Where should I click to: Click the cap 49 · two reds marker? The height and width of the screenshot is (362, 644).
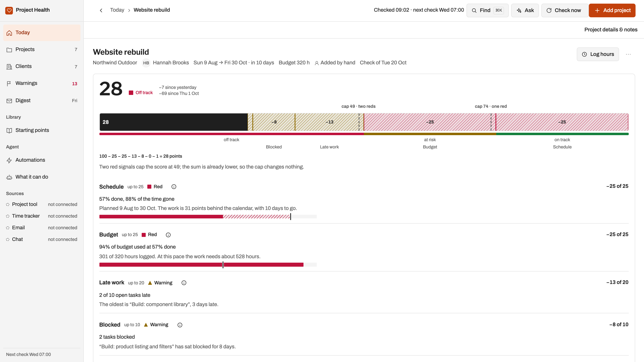358,106
